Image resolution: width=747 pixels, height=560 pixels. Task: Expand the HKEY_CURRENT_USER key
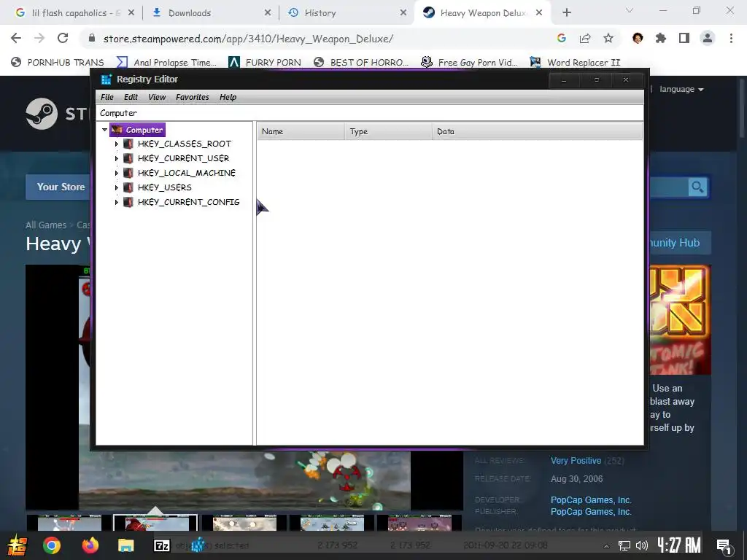point(116,158)
